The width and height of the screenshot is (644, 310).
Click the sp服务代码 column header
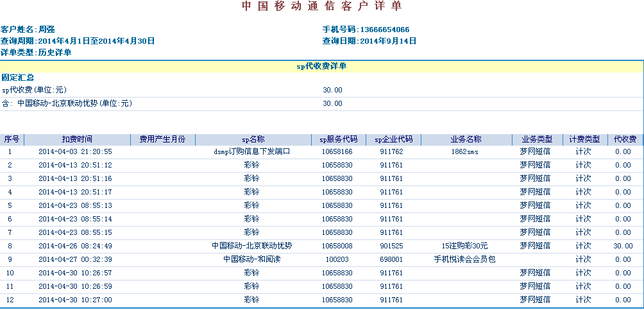(338, 139)
